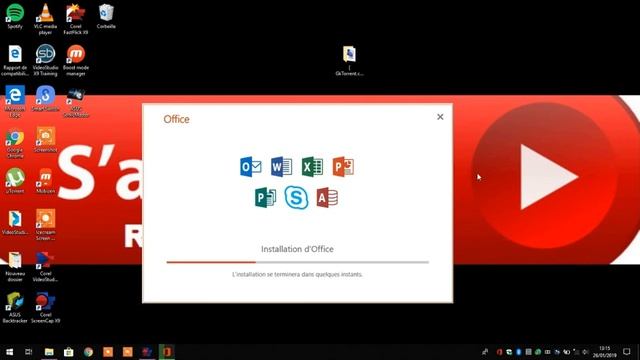Open the Spotify desktop shortcut
Screen dimensions: 640x360
point(15,16)
